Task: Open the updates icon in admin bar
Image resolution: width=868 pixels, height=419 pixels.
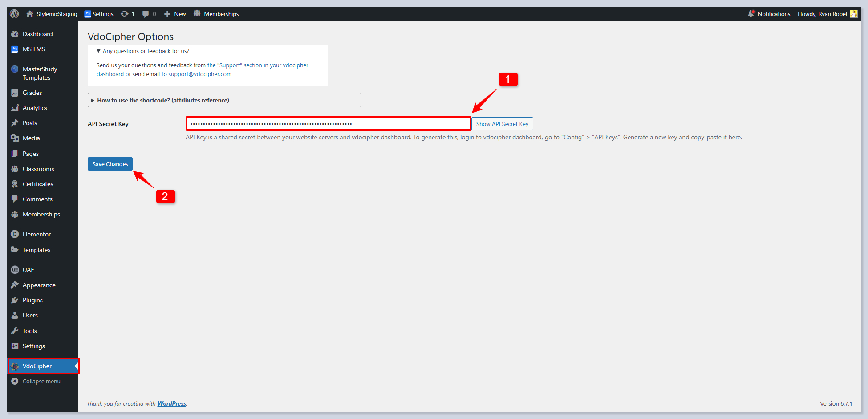Action: tap(125, 14)
